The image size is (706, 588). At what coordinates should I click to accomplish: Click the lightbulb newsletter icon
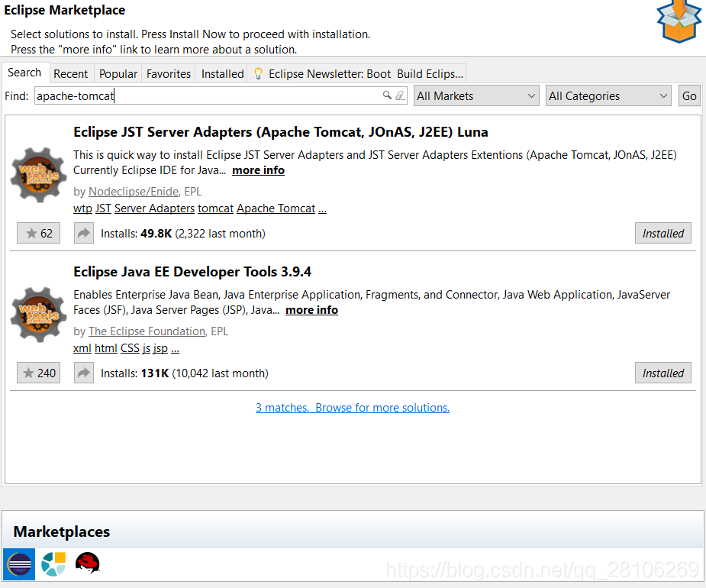point(258,73)
